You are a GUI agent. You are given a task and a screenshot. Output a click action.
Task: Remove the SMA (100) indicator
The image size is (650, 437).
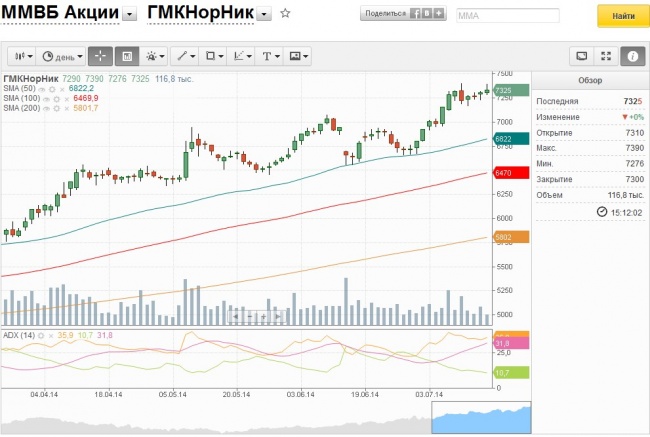pyautogui.click(x=67, y=99)
